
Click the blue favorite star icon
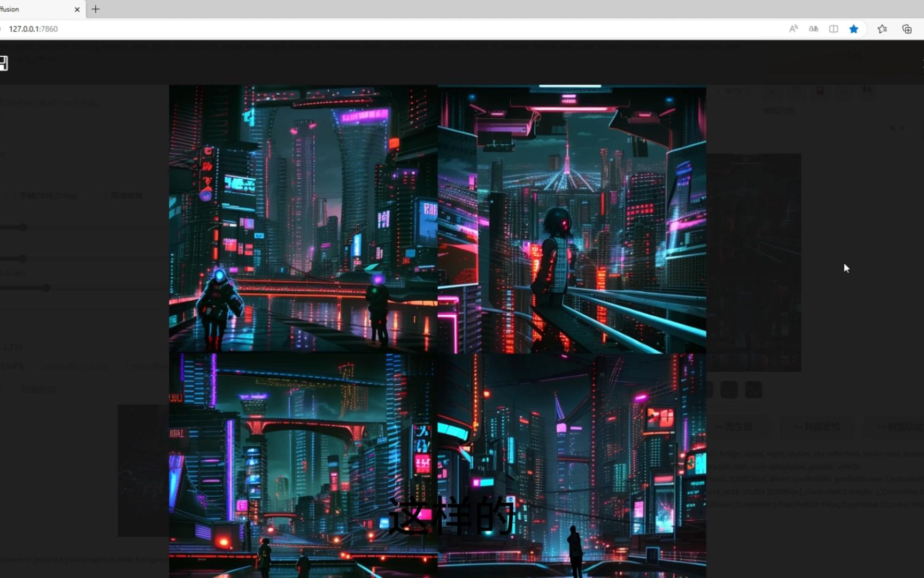854,29
